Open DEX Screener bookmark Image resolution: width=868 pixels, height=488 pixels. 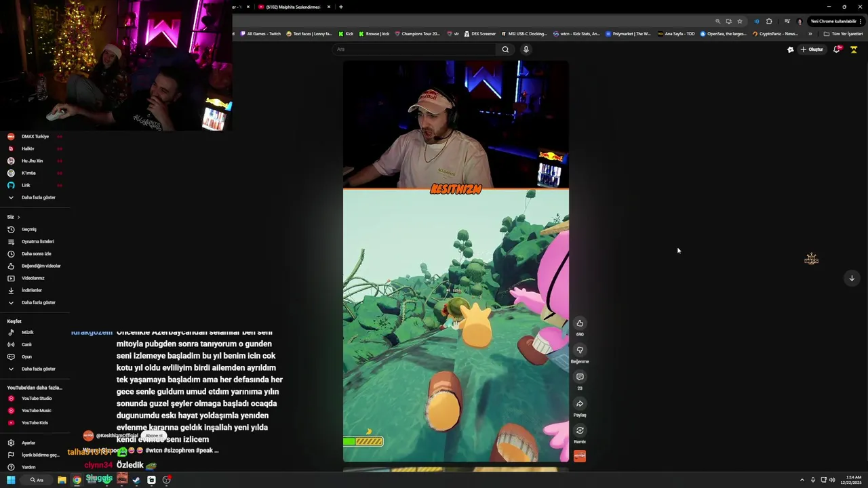pos(480,33)
